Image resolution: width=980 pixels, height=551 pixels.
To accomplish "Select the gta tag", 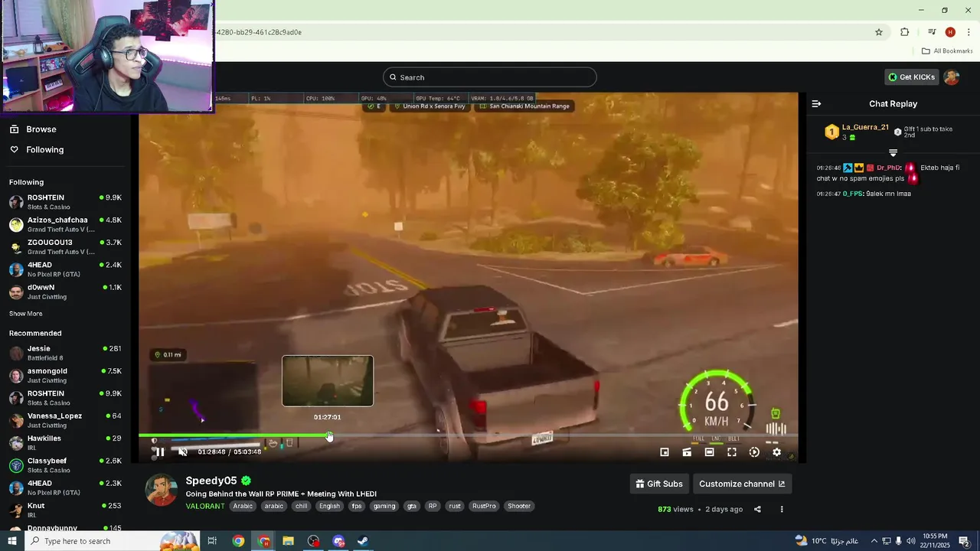I will pyautogui.click(x=412, y=506).
